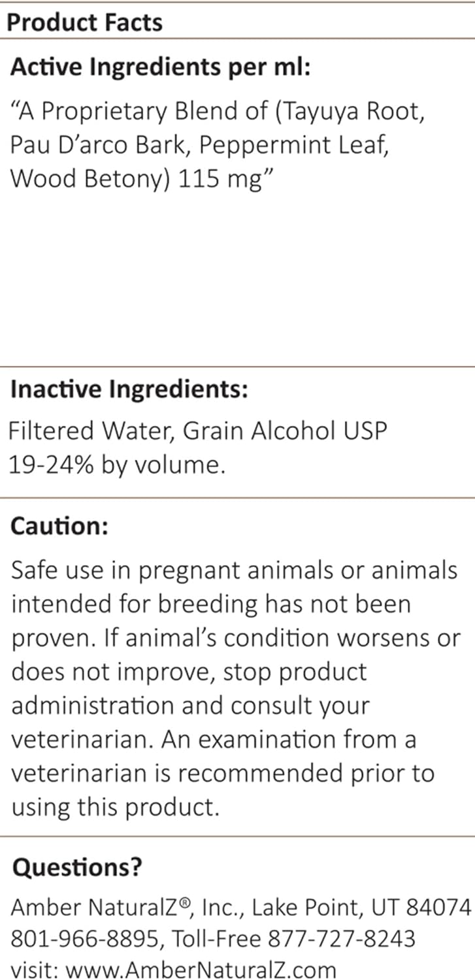Click the 19-24% by volume text
Viewport: 475px width, 980px height.
116,465
